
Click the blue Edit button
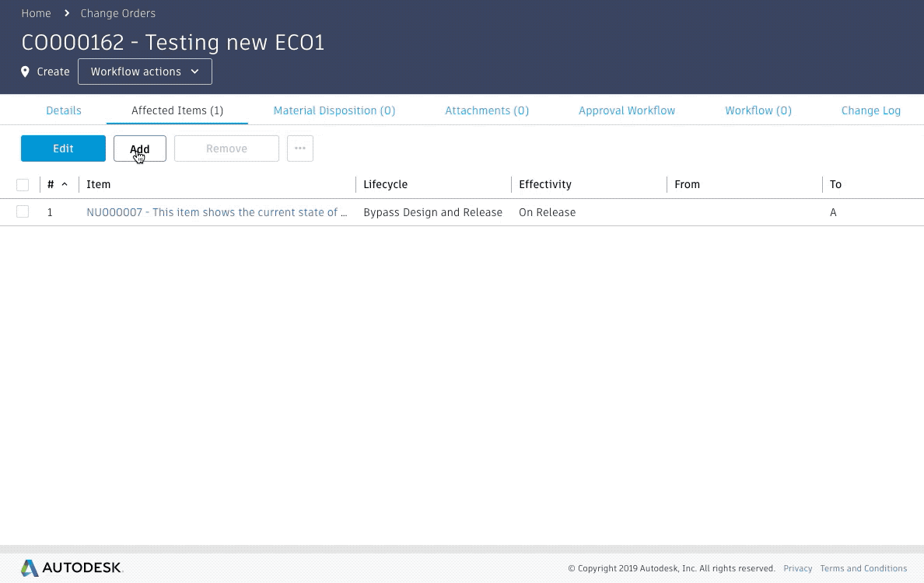point(63,148)
